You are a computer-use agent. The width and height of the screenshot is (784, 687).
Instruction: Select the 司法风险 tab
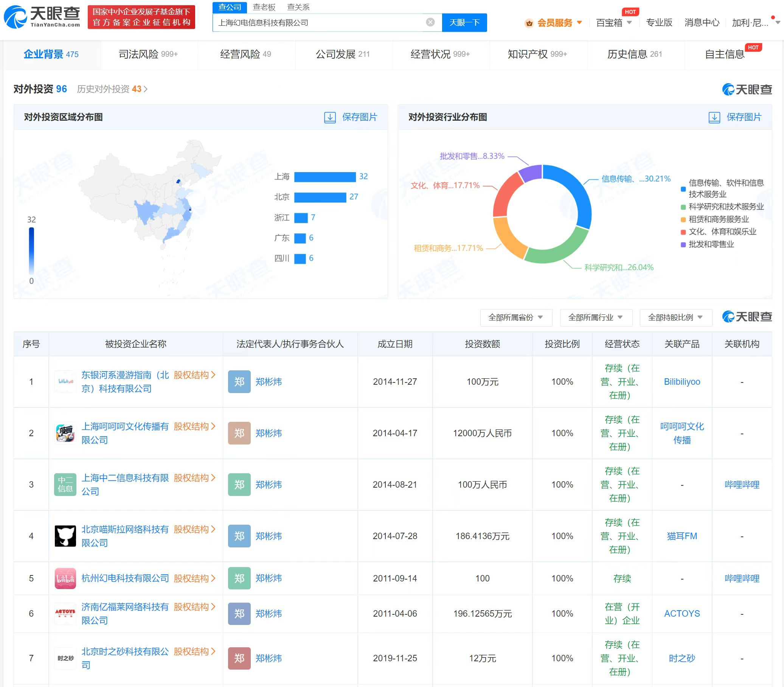pos(148,54)
